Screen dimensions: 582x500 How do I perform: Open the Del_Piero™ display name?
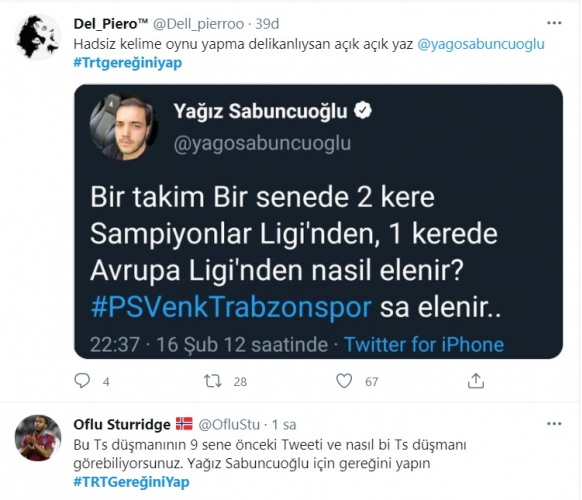(x=111, y=24)
